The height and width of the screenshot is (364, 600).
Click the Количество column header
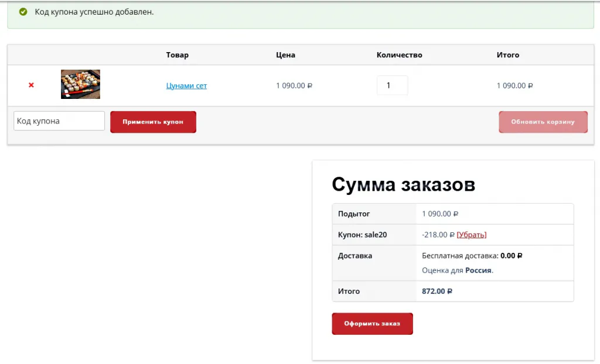(399, 55)
